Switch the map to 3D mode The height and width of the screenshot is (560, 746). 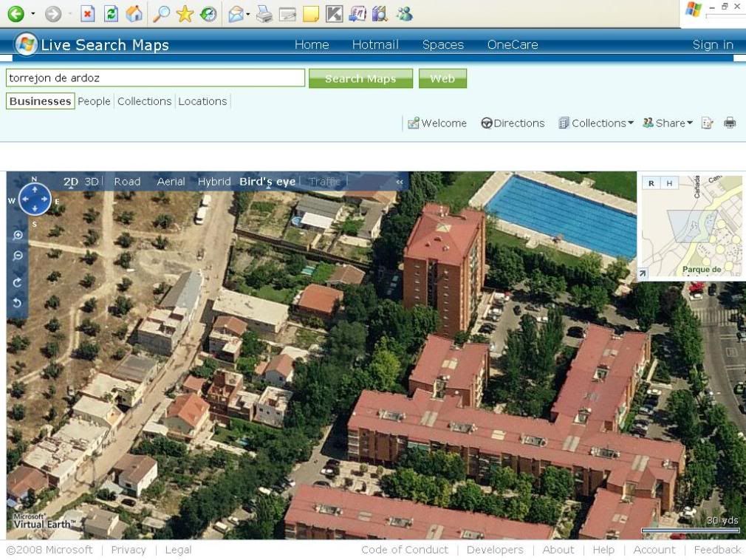[x=92, y=182]
